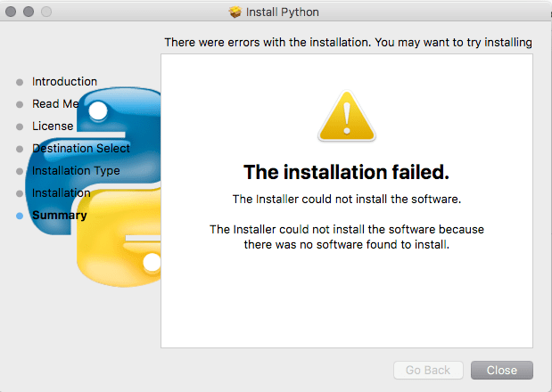Click the blue bullet beside Summary

tap(20, 216)
